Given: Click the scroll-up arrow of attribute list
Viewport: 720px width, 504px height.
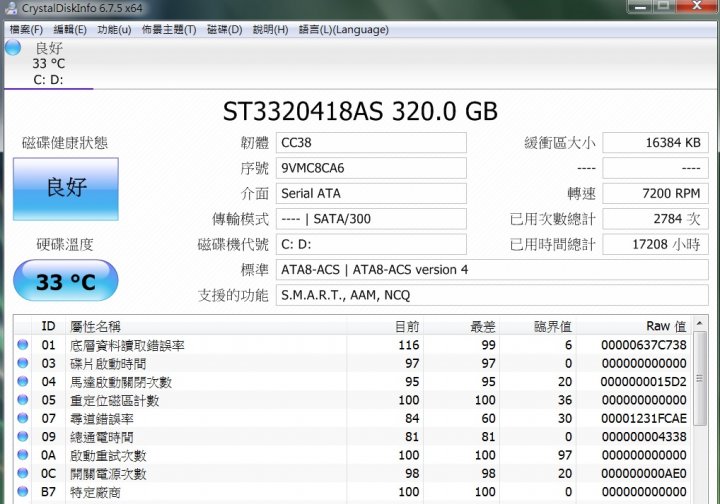Looking at the screenshot, I should point(700,324).
